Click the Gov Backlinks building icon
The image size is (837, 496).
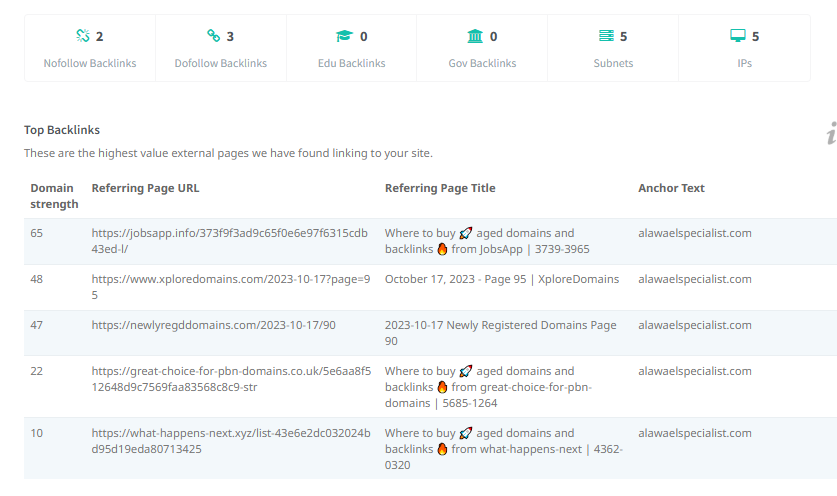click(475, 36)
